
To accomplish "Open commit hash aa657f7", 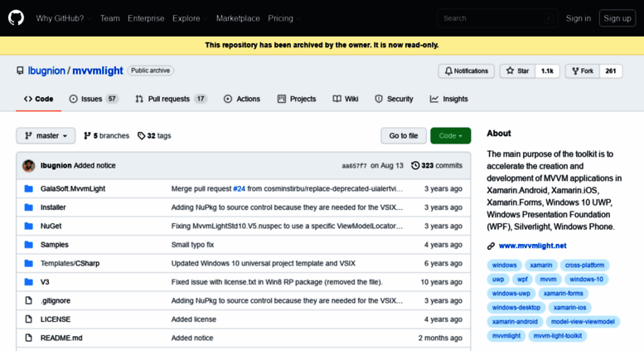I will pos(354,166).
